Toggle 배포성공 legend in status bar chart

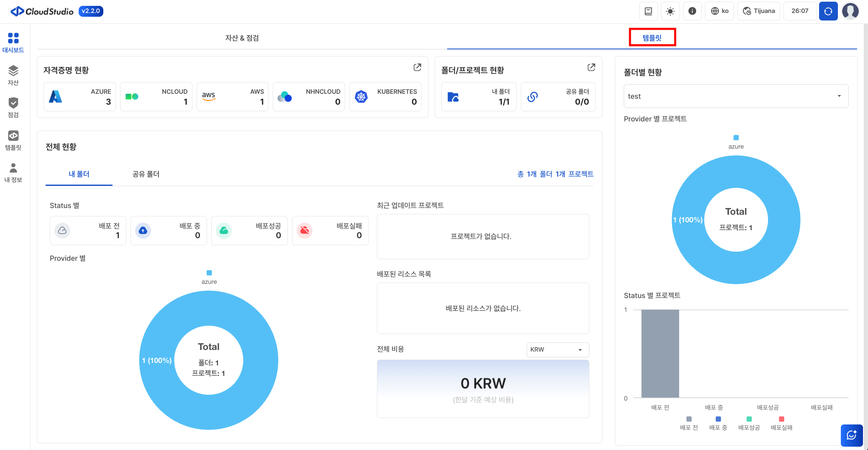(x=749, y=423)
